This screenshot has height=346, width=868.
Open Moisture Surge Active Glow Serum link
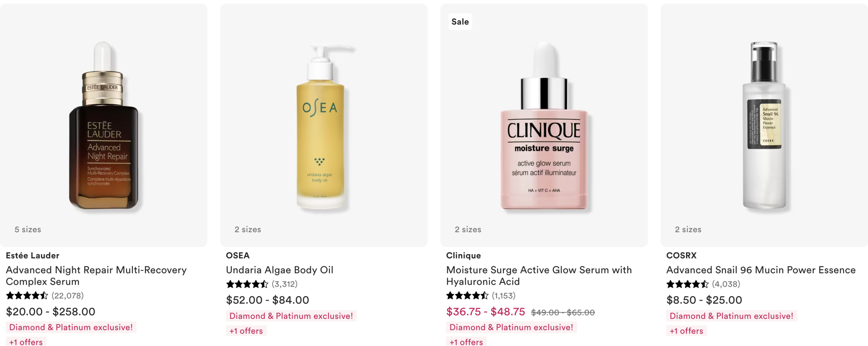[539, 276]
